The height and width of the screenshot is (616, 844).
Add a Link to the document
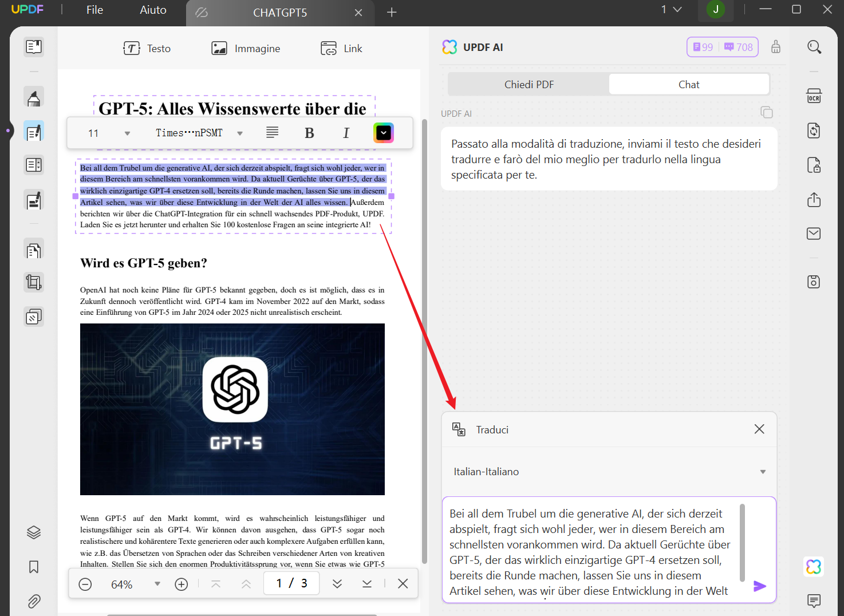point(341,49)
